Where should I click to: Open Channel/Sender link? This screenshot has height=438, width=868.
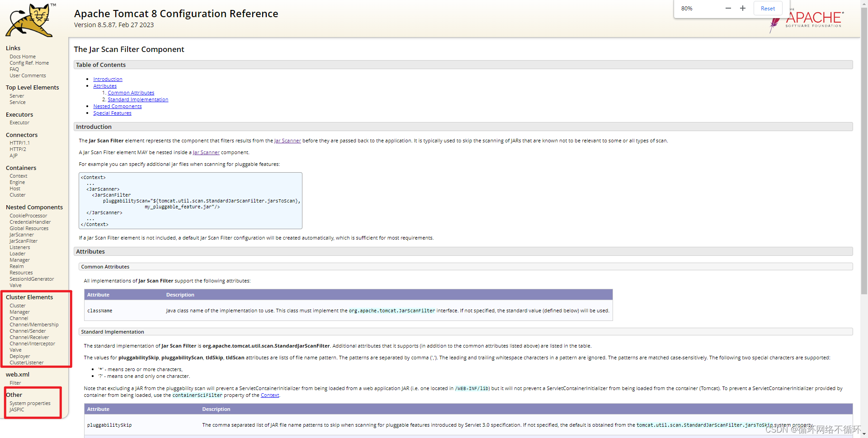(28, 331)
